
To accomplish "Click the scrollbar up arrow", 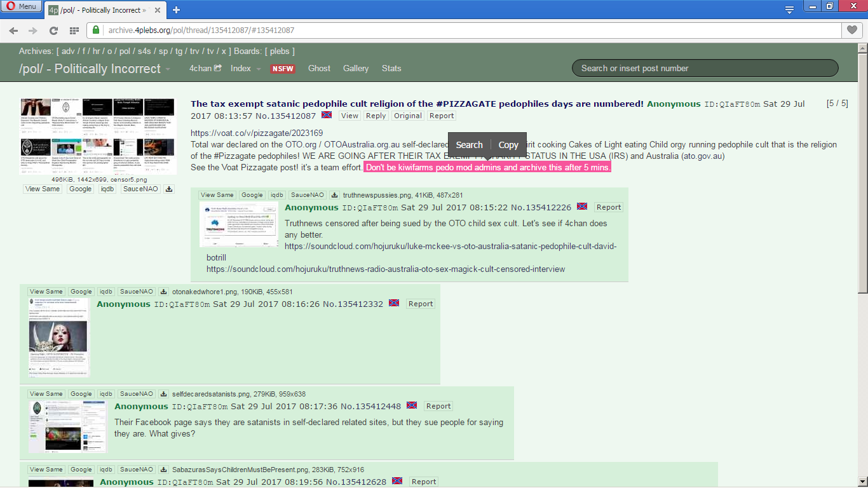I will pos(862,48).
